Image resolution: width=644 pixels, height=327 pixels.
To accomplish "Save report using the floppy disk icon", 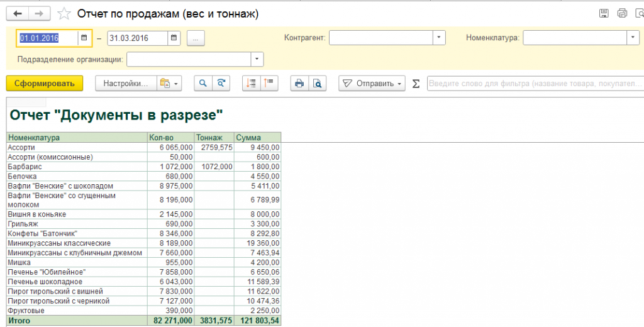I will 604,13.
